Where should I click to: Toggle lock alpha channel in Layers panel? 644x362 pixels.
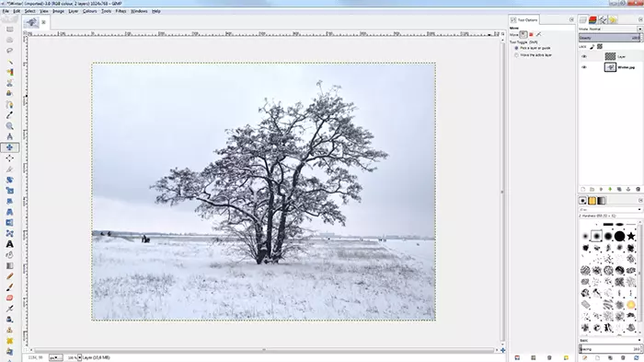(x=600, y=46)
